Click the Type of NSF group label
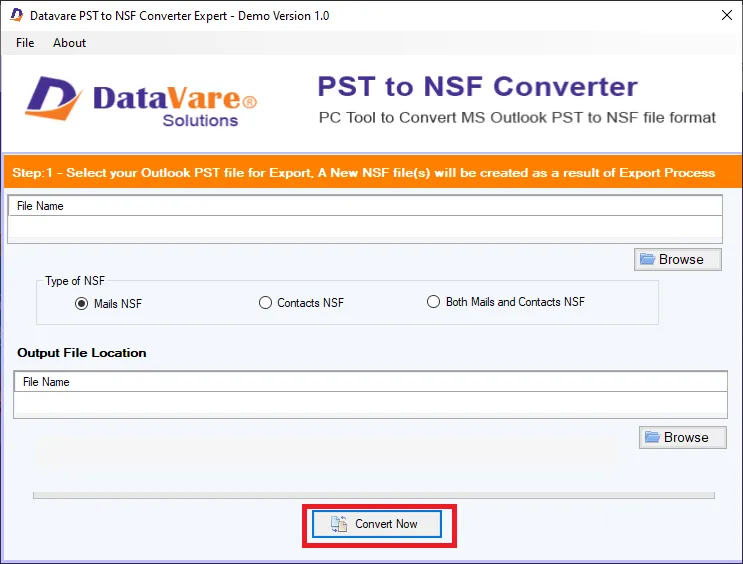 [x=75, y=281]
